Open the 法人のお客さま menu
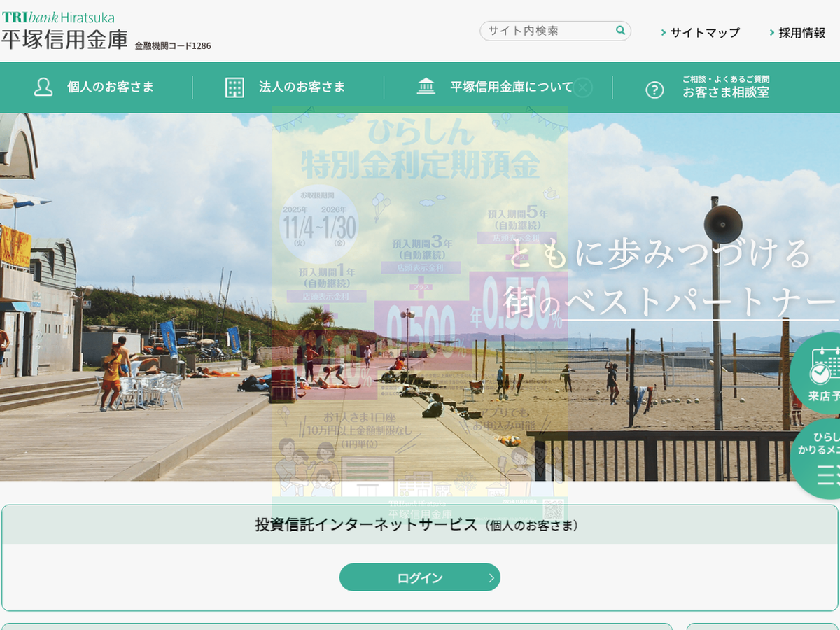This screenshot has width=840, height=630. (302, 87)
